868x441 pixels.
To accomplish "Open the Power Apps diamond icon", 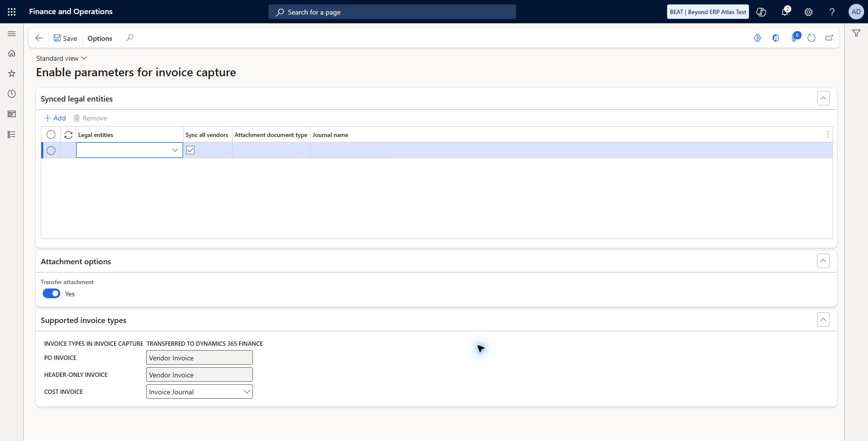I will tap(757, 38).
